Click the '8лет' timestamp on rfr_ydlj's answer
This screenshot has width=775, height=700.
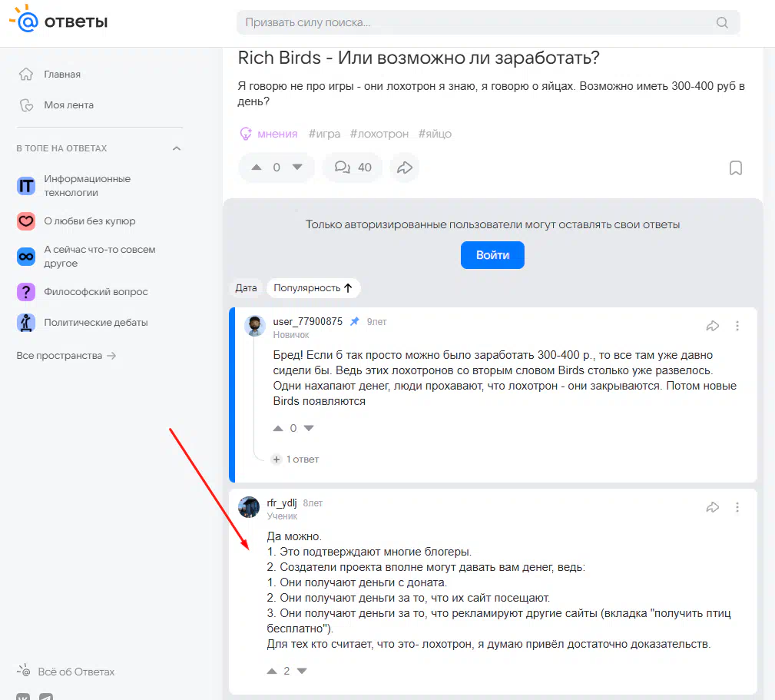pos(313,503)
